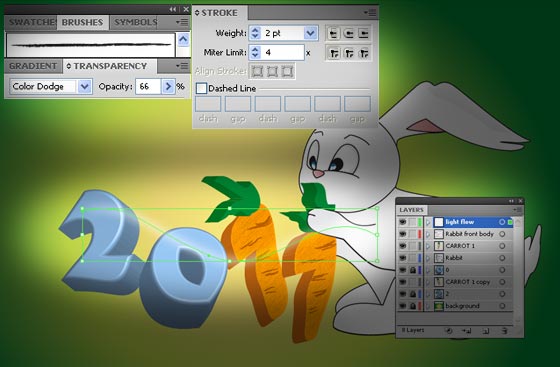560x367 pixels.
Task: Select Butt Cap in Stroke panel
Action: point(334,34)
